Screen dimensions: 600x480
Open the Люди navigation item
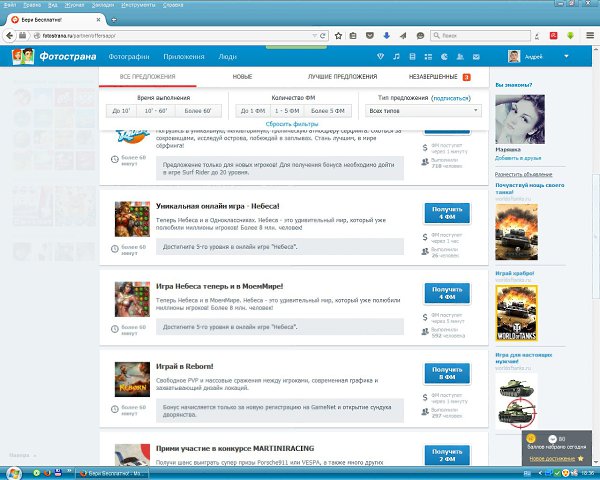pos(227,57)
